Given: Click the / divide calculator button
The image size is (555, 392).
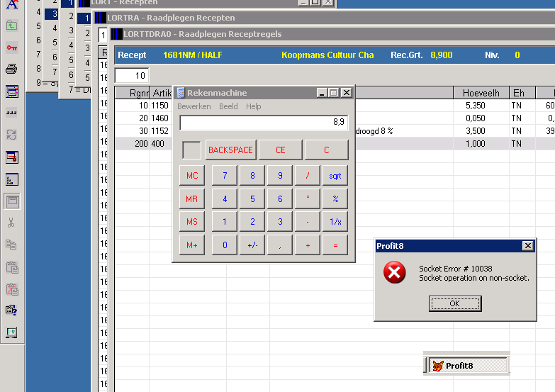Looking at the screenshot, I should point(308,176).
